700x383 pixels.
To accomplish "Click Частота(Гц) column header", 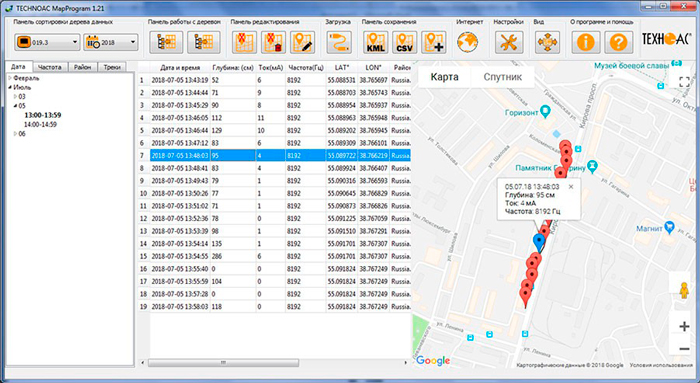I will tap(306, 68).
